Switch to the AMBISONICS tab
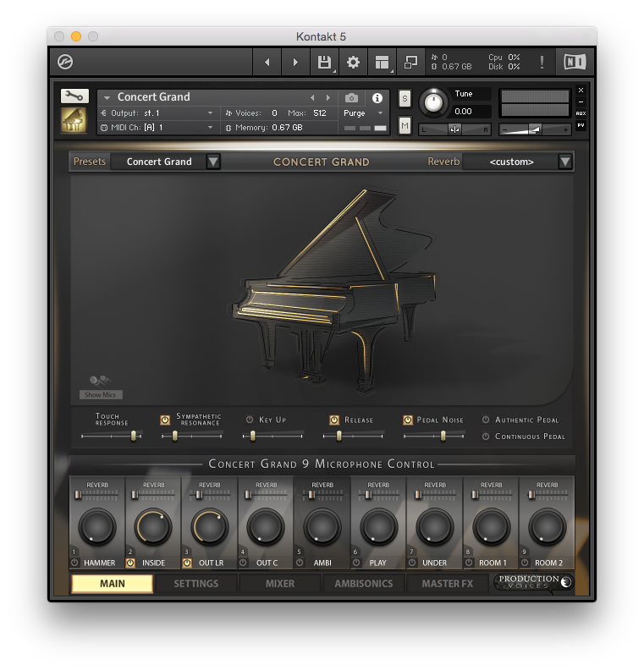The height and width of the screenshot is (670, 644). pos(364,584)
